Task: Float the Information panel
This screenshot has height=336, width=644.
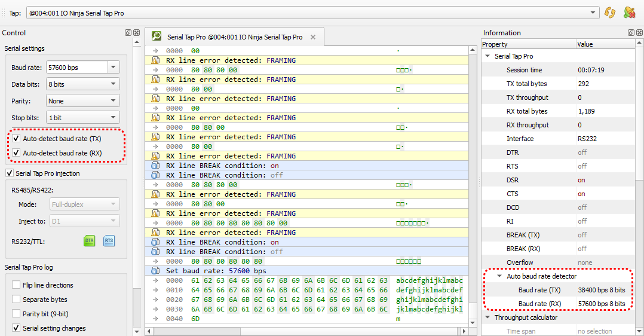Action: click(x=631, y=33)
